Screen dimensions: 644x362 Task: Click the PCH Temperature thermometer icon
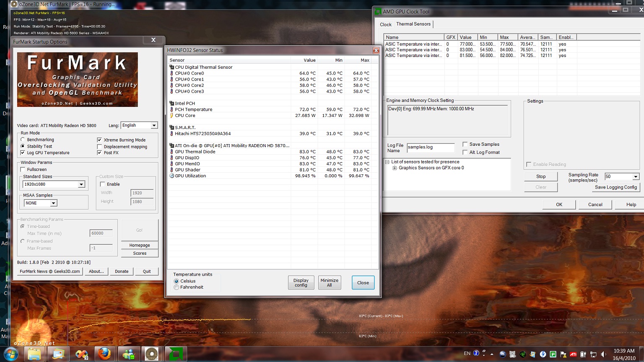(171, 109)
